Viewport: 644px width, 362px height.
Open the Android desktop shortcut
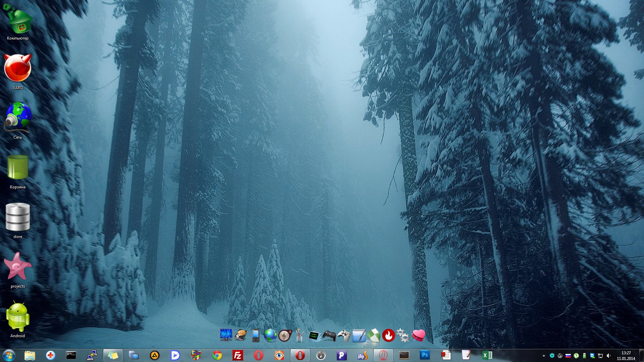pos(18,319)
